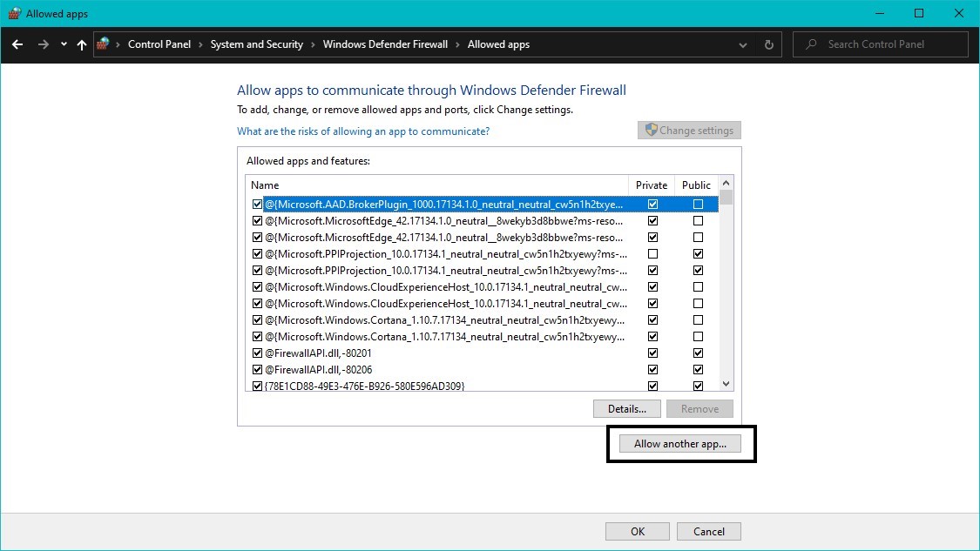Image resolution: width=980 pixels, height=551 pixels.
Task: Click Allow another app button
Action: coord(680,444)
